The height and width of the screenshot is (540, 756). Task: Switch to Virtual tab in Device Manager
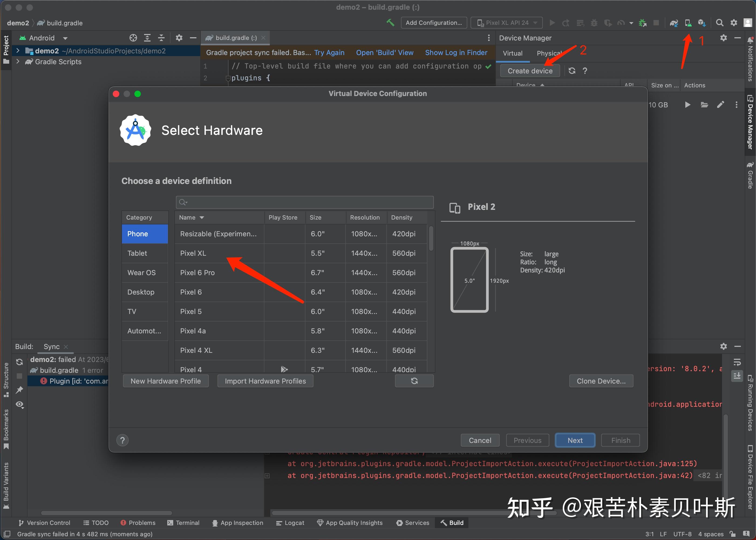pyautogui.click(x=513, y=53)
